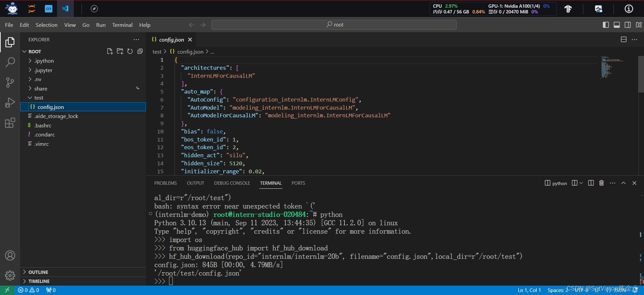Click the compass explore icon in top bar

point(94,9)
